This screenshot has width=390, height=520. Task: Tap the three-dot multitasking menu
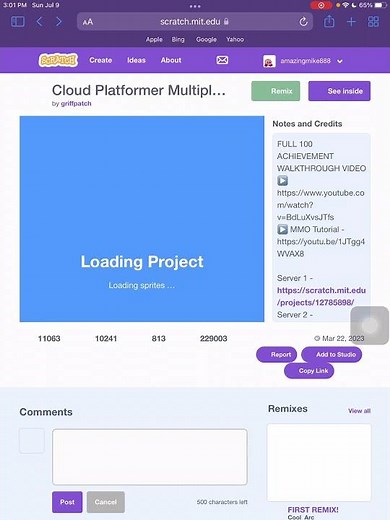click(x=195, y=6)
